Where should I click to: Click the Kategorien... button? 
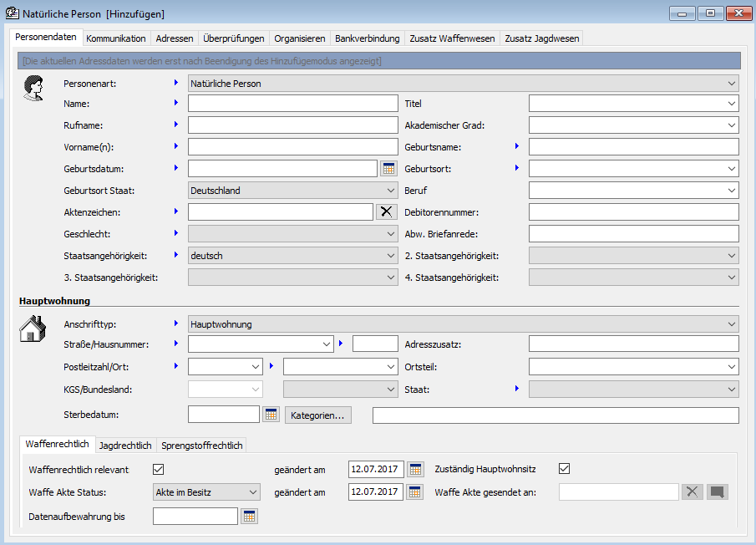coord(318,415)
